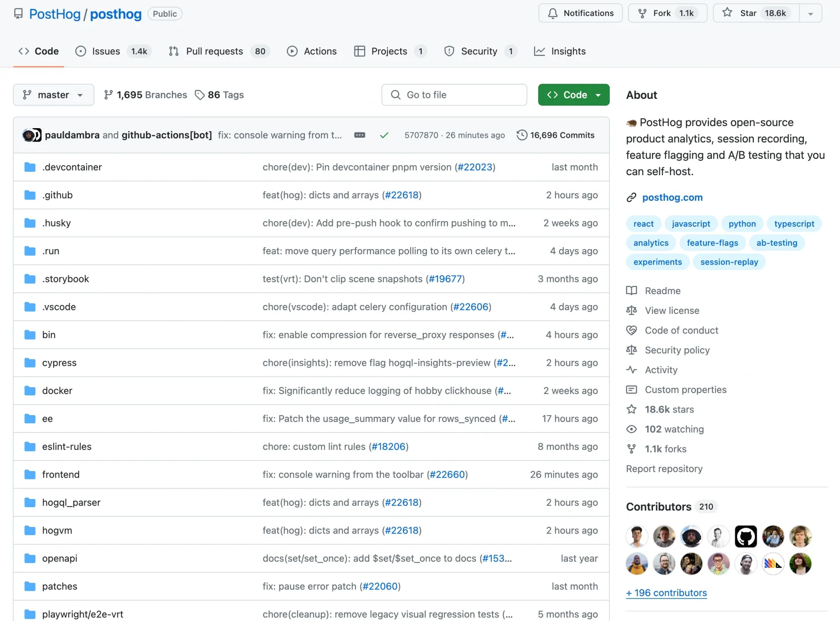
Task: Star the posthog repository
Action: point(756,13)
